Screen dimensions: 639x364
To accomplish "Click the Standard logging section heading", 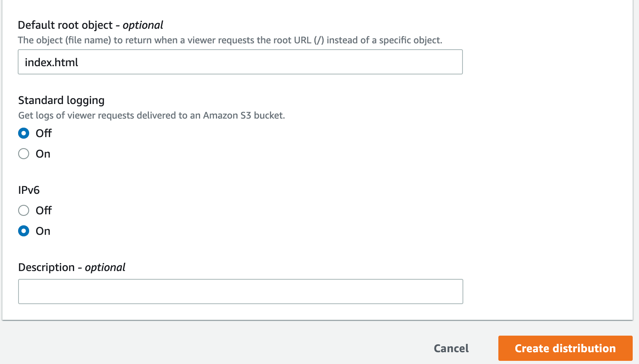I will click(x=61, y=100).
